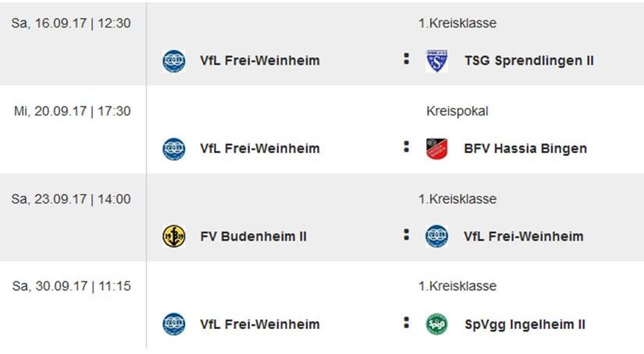Click 1.Kreisklasse label of 23.09.17 match
The image size is (644, 354).
(x=457, y=199)
